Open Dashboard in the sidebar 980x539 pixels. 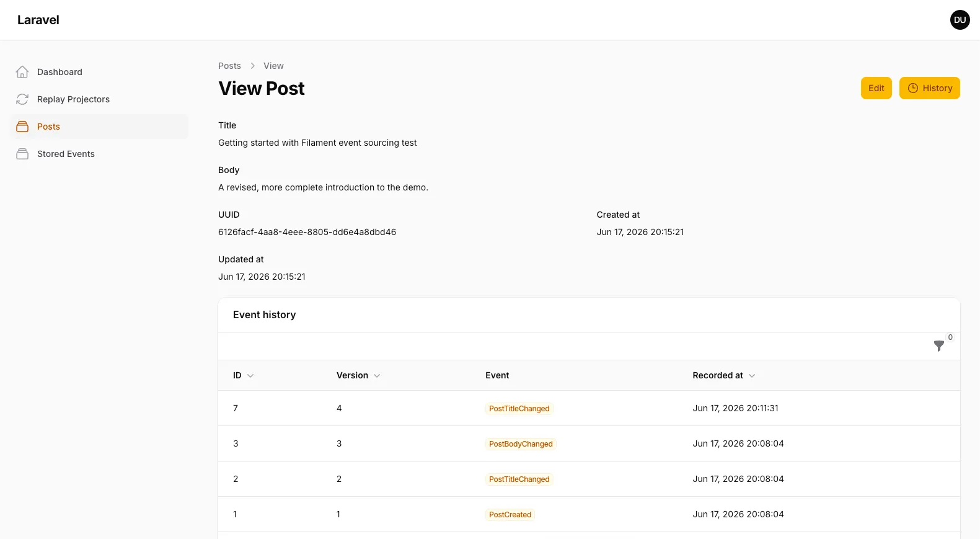click(99, 72)
